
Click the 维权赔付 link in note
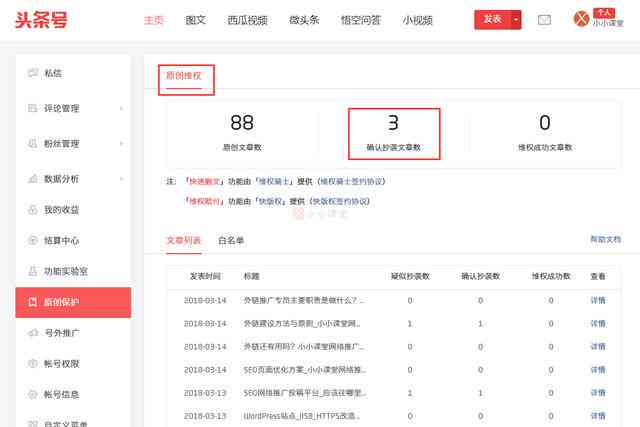204,201
